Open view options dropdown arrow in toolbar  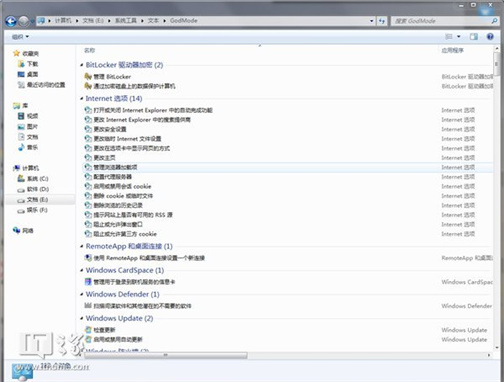click(x=459, y=37)
